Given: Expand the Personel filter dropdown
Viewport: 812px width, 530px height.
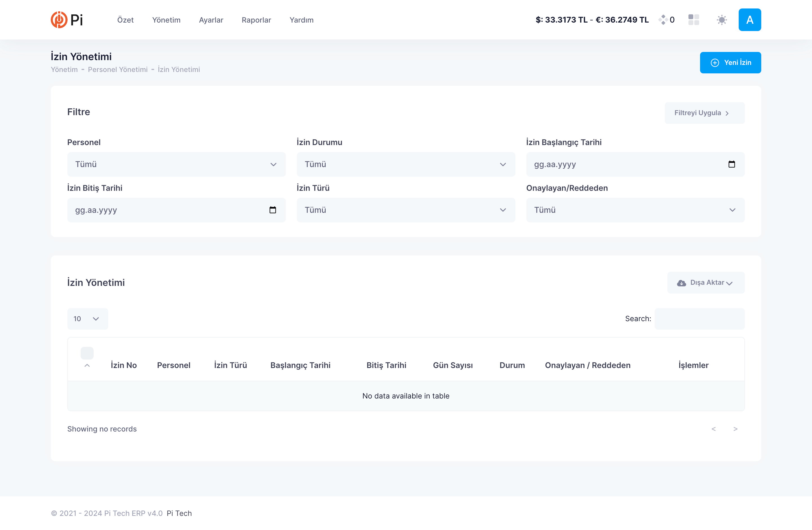Looking at the screenshot, I should [x=176, y=164].
